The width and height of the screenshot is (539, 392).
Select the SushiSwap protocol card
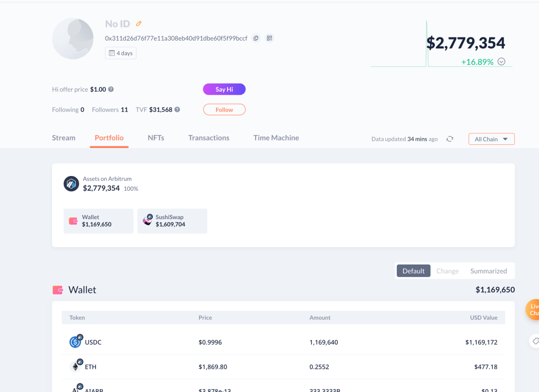172,221
